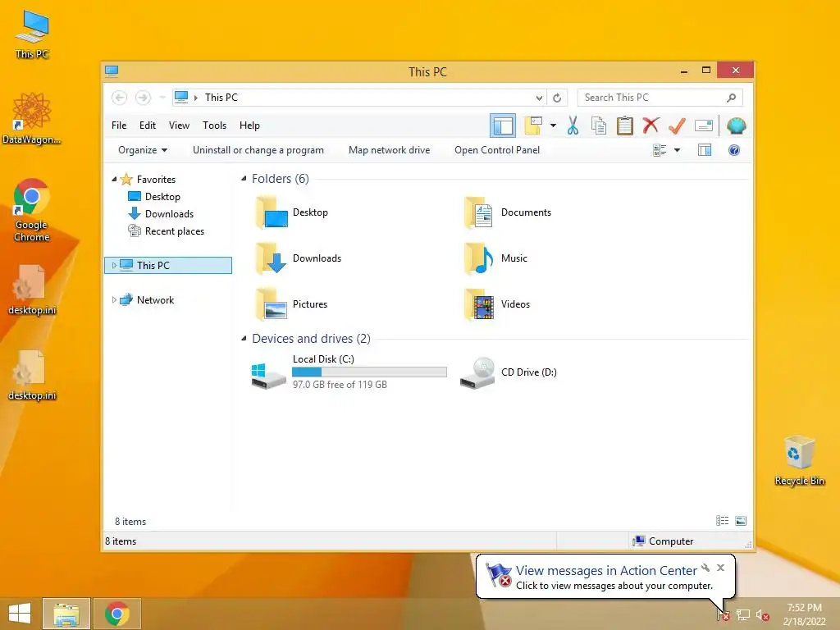
Task: Click the volume tray icon
Action: pyautogui.click(x=762, y=615)
